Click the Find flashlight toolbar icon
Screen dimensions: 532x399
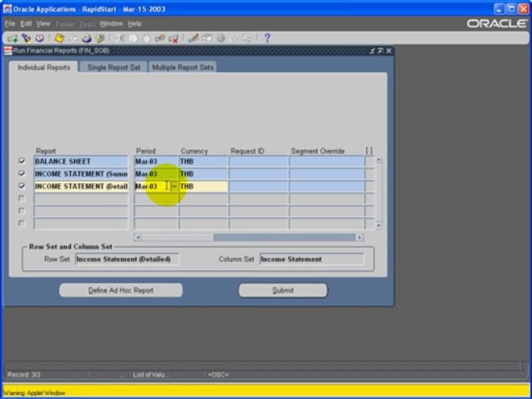26,38
